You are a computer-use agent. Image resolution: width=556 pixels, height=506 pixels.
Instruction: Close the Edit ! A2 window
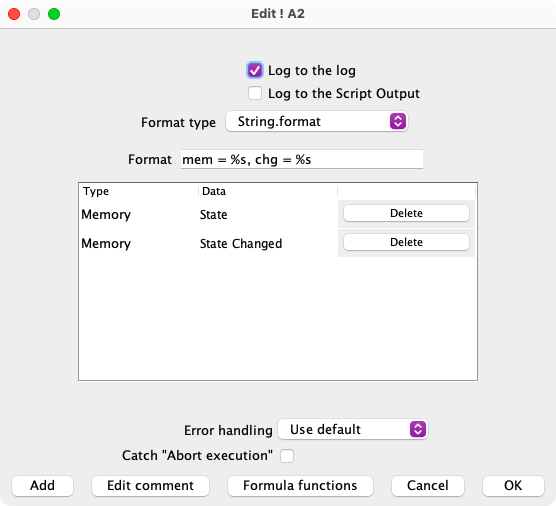pos(14,14)
